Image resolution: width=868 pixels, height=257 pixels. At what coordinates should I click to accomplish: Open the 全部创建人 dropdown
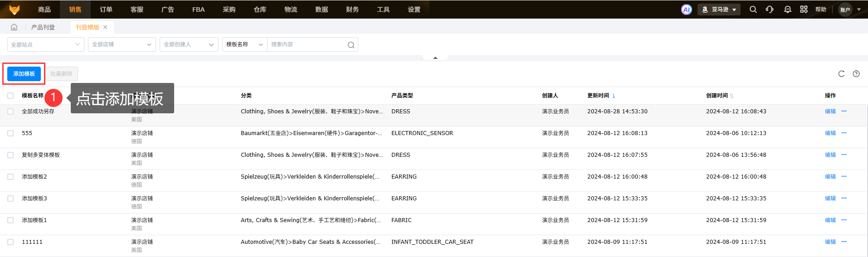coord(189,44)
